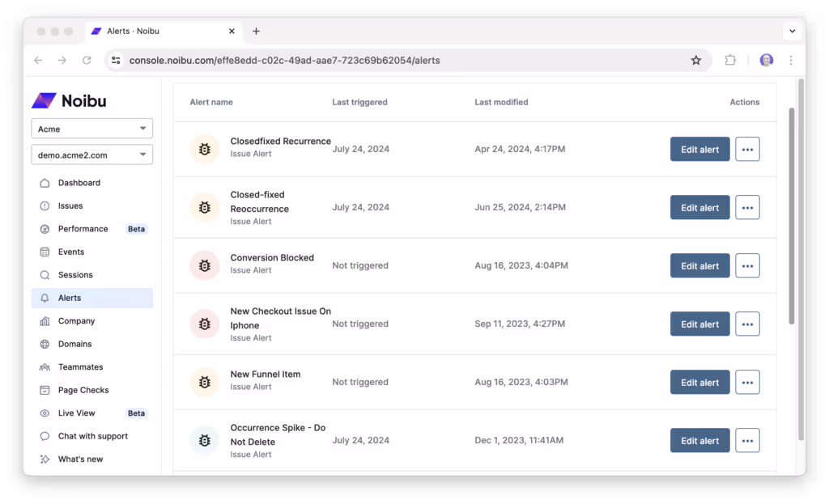Viewport: 829px width, 504px height.
Task: Open more options for Occurrence Spike alert
Action: [747, 440]
